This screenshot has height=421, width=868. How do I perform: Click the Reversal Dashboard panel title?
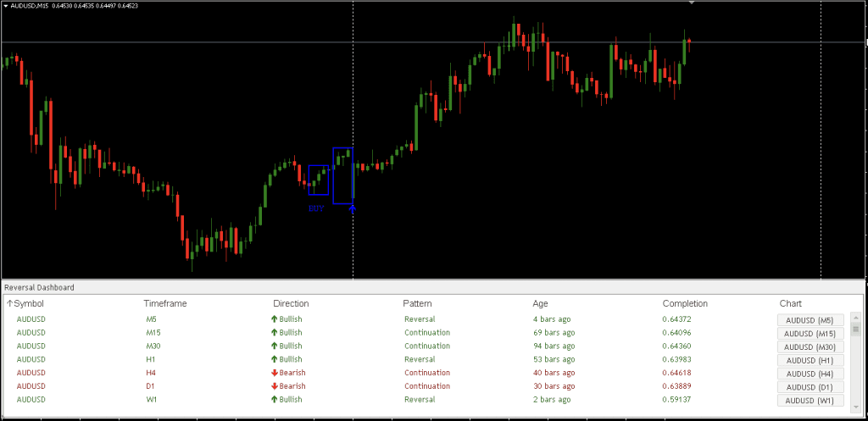tap(39, 288)
